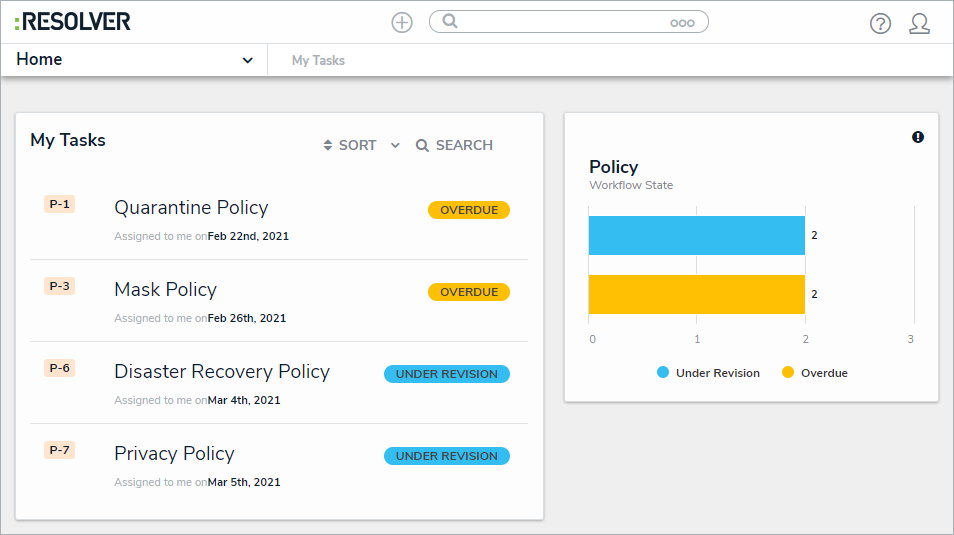This screenshot has width=954, height=535.
Task: Expand the Sort dropdown chevron
Action: coord(395,146)
